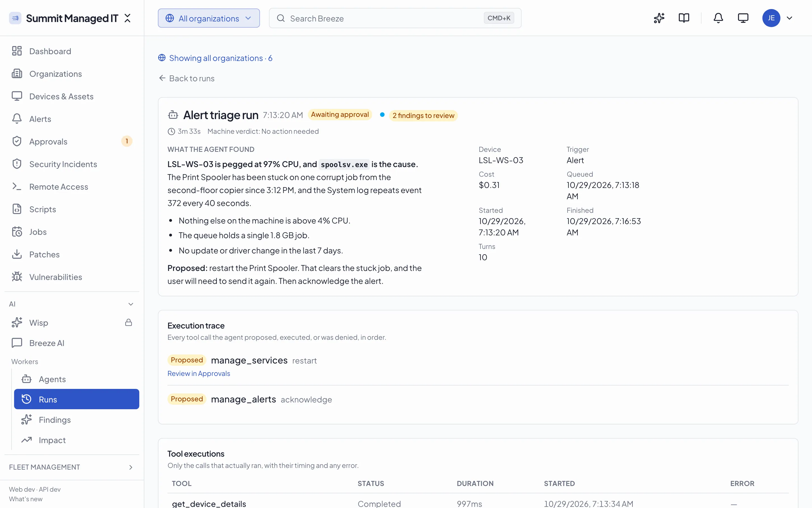
Task: Click the Security Incidents shield icon
Action: click(17, 164)
